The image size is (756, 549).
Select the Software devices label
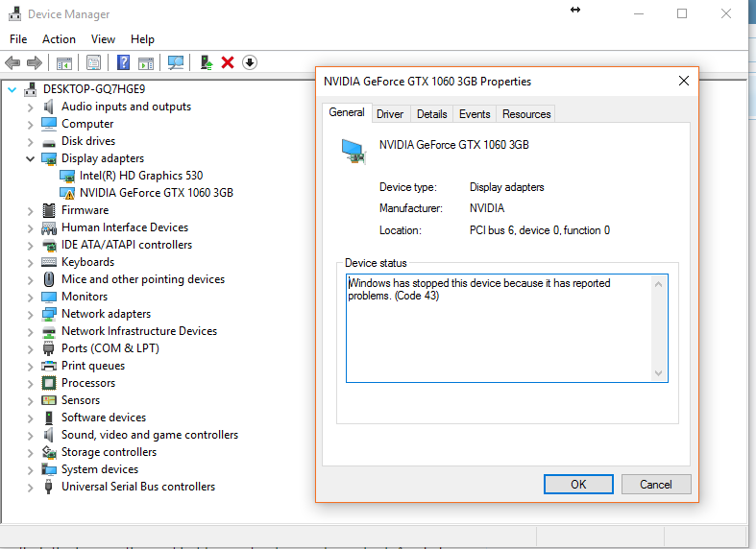(104, 418)
